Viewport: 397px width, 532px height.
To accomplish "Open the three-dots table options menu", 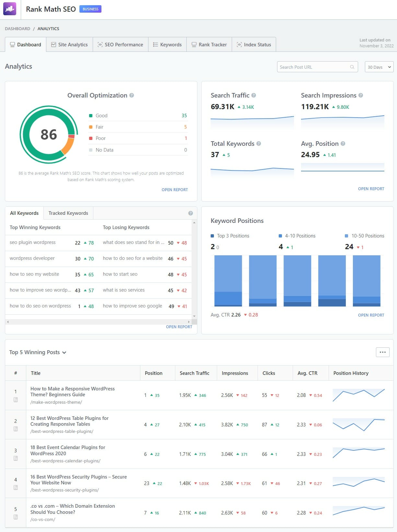I will (382, 352).
